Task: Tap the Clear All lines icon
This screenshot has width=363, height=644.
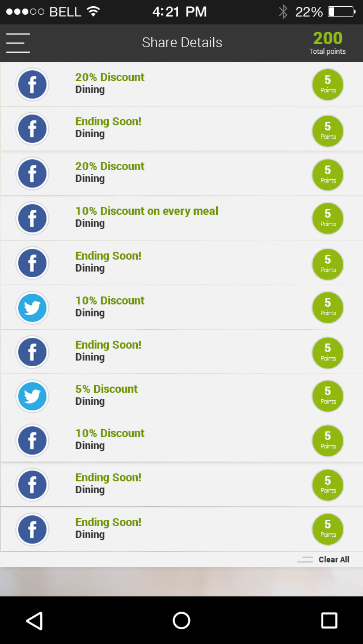Action: tap(305, 560)
